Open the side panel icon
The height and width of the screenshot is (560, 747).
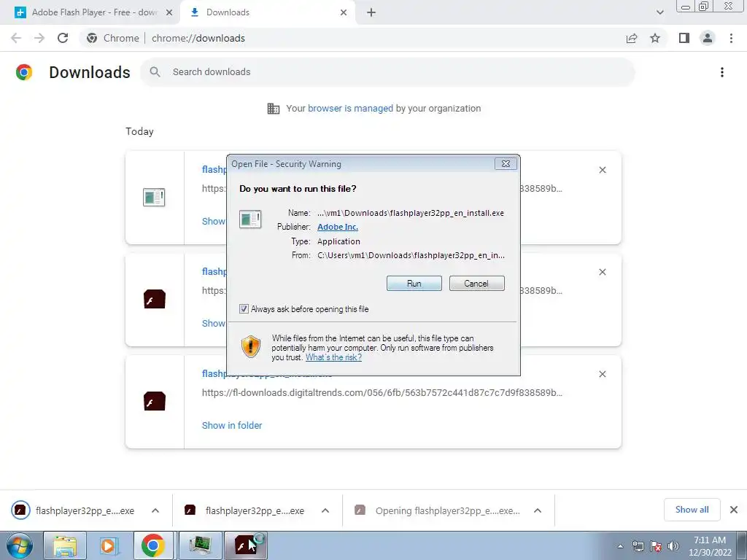[684, 38]
